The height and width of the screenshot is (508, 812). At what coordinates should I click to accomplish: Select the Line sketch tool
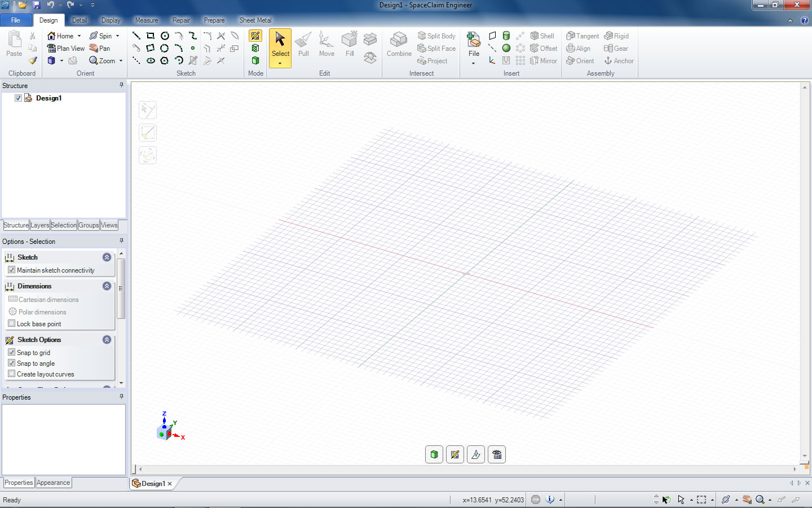136,36
